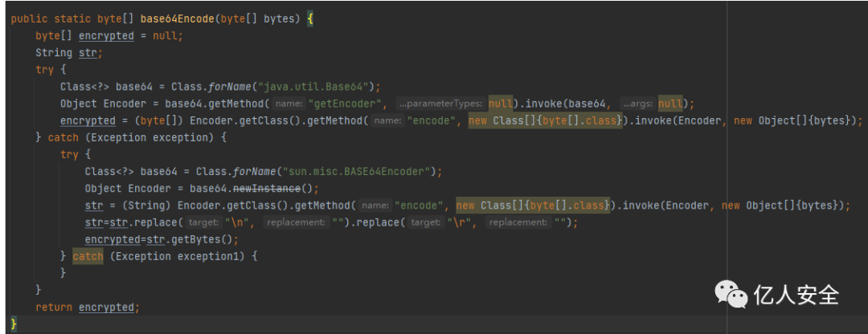Click the "bytes" parameter in the method signature
The height and width of the screenshot is (334, 868).
(x=278, y=18)
